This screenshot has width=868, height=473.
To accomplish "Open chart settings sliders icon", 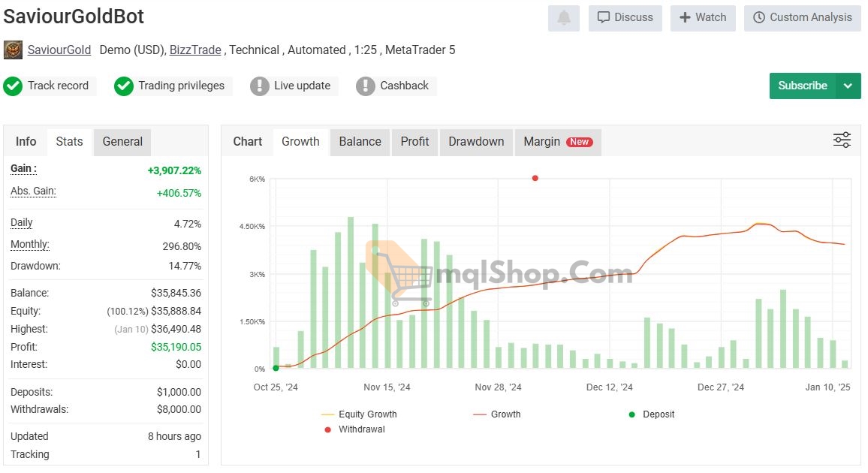I will tap(842, 140).
